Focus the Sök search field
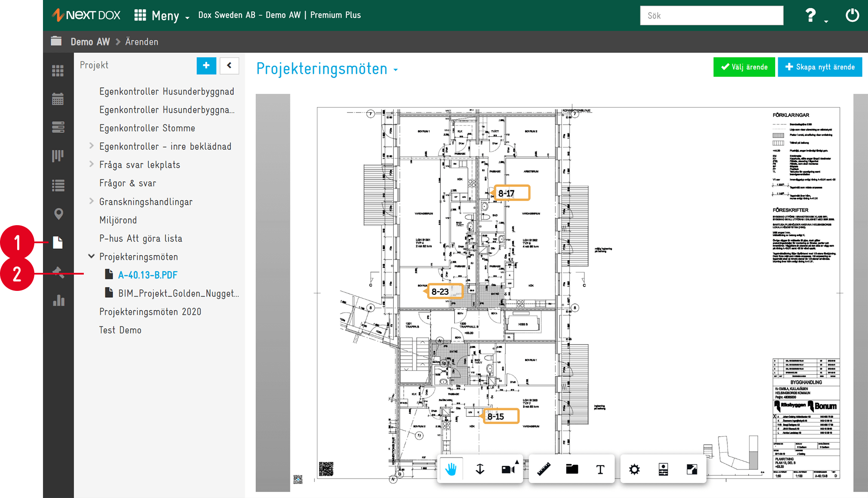This screenshot has height=498, width=868. [712, 15]
